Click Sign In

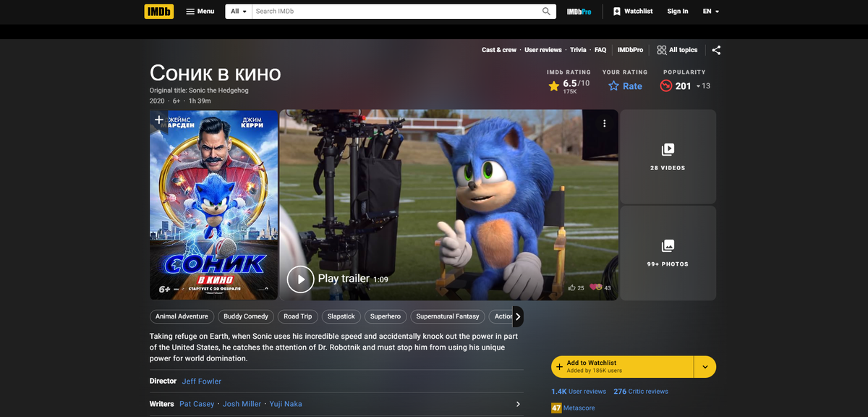[x=678, y=12]
